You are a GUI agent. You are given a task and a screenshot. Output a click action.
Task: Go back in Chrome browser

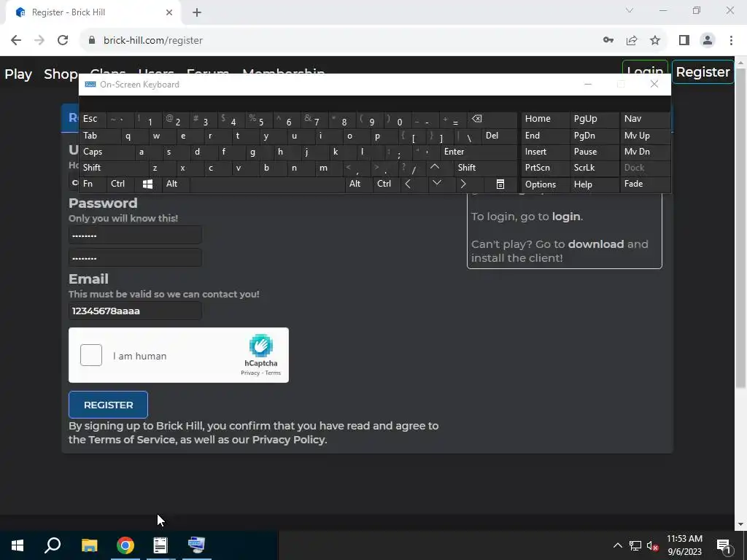pos(16,41)
